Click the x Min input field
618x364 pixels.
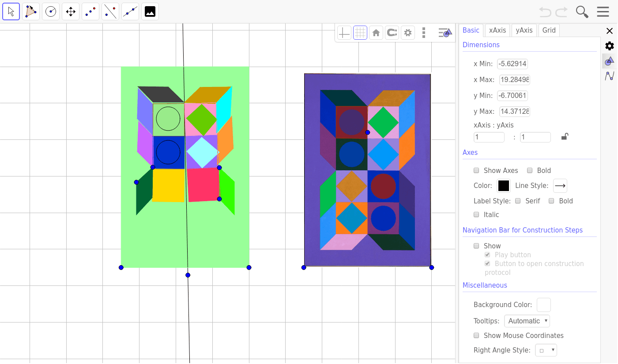[512, 64]
